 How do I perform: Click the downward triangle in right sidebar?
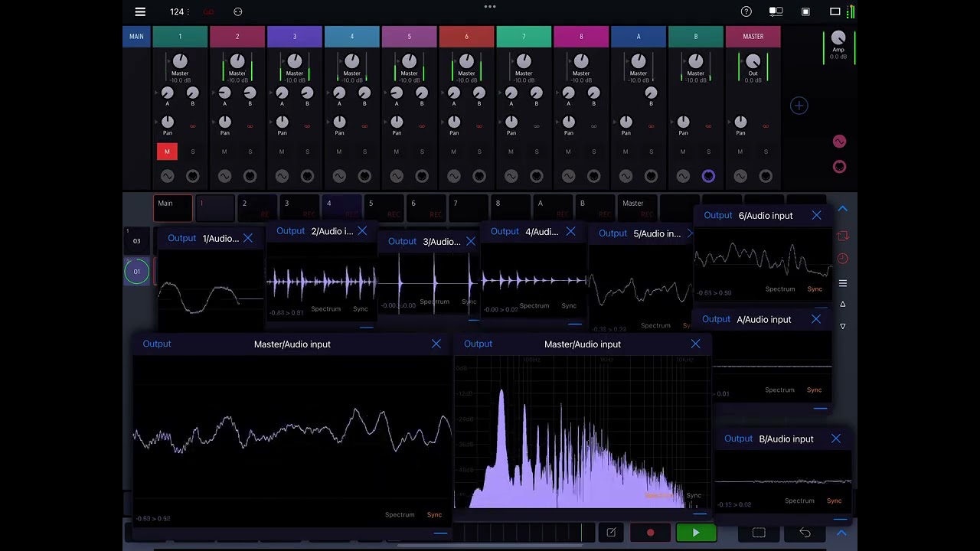point(843,326)
